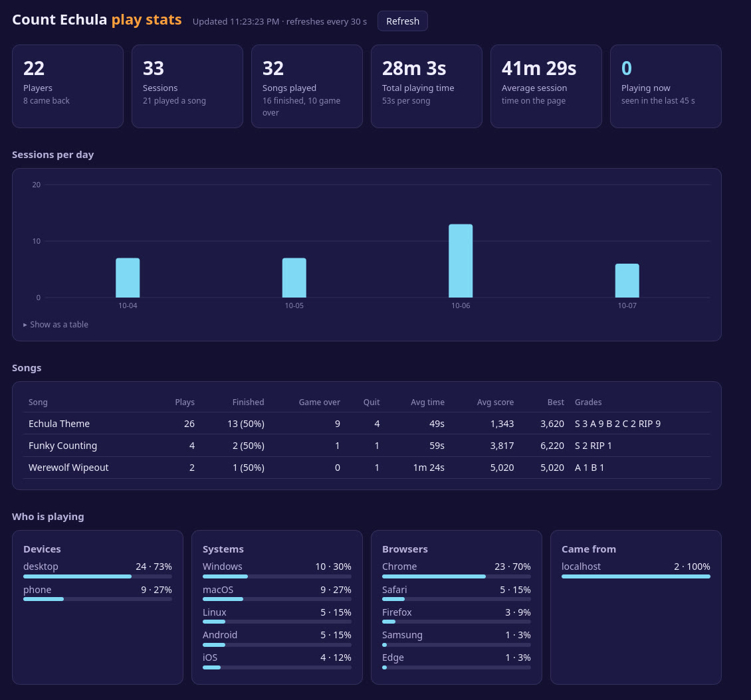Screen dimensions: 751x700
Task: Click Echula Theme '13 (50%)' finished cell
Action: point(246,424)
